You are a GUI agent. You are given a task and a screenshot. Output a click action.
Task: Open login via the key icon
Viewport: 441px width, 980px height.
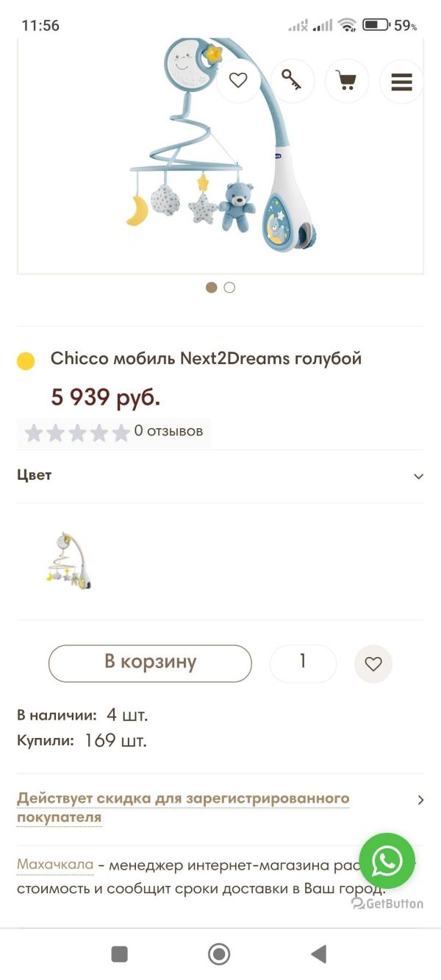tap(293, 81)
